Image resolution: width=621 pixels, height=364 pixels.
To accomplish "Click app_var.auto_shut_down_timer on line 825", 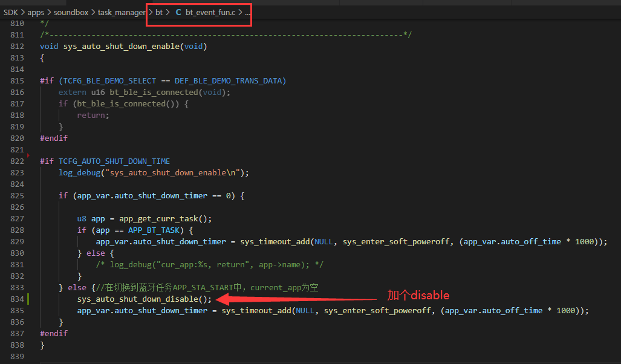I will click(x=142, y=196).
